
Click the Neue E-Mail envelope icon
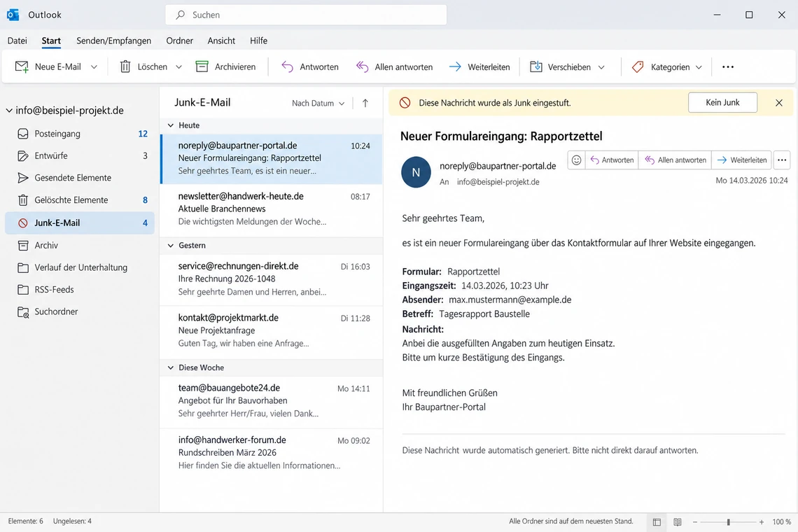[22, 66]
